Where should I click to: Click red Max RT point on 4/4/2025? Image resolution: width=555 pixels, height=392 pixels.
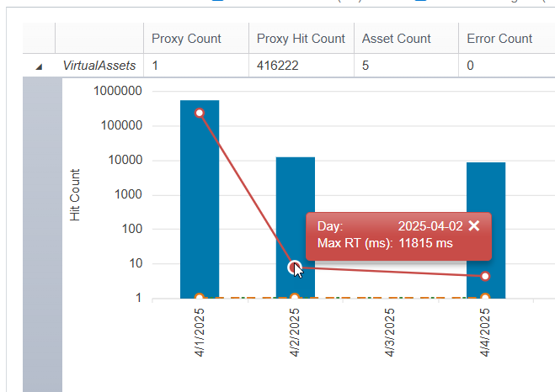(x=485, y=276)
